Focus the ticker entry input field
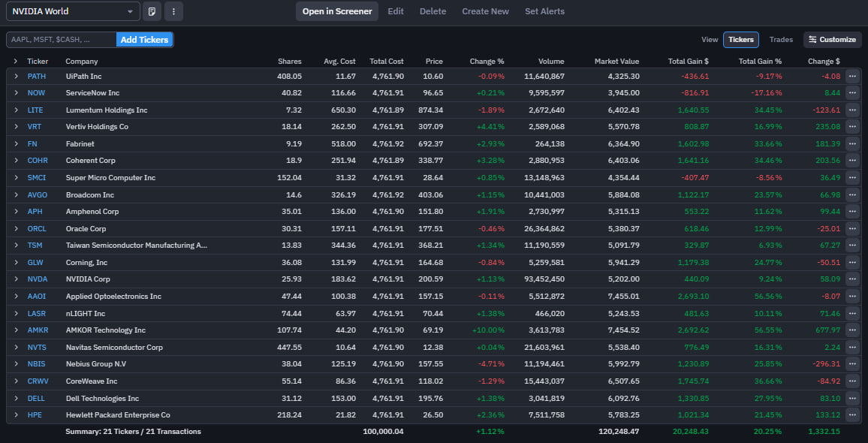 62,40
